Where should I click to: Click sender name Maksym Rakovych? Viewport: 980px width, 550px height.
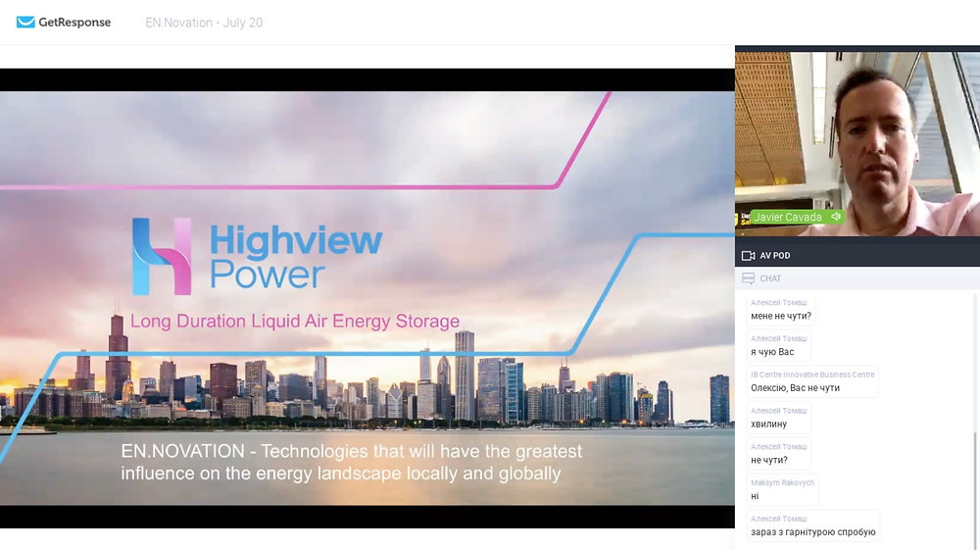[x=782, y=482]
